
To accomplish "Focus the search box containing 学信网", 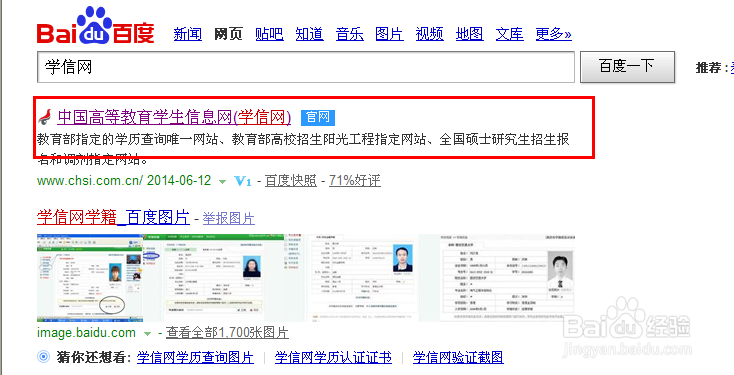I will click(306, 67).
